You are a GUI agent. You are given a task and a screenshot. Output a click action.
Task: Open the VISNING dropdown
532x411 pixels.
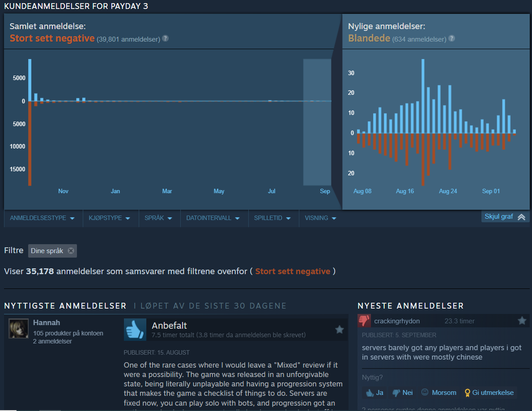tap(320, 218)
